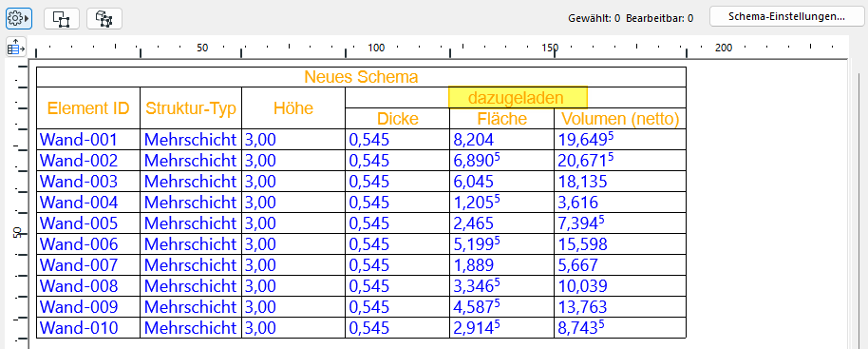Click vertical ruler at mark 50
This screenshot has height=349, width=868.
pos(18,233)
